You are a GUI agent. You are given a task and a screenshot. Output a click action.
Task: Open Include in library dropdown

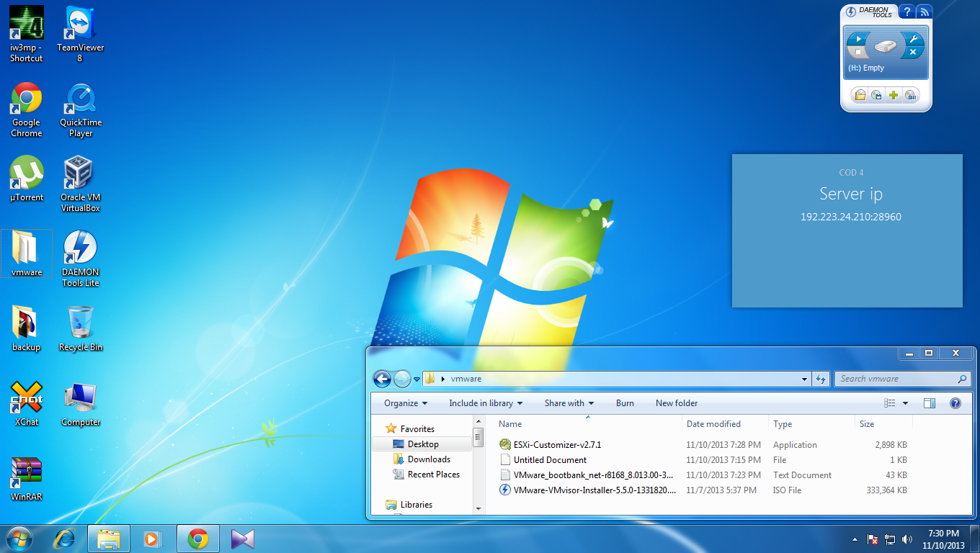[486, 403]
